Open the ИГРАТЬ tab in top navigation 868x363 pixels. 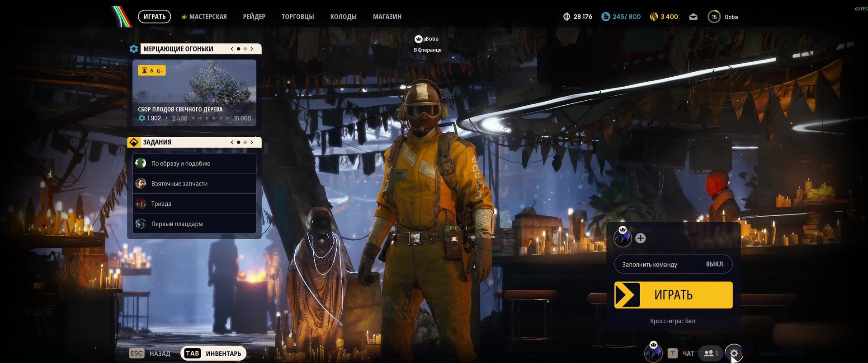(x=155, y=17)
